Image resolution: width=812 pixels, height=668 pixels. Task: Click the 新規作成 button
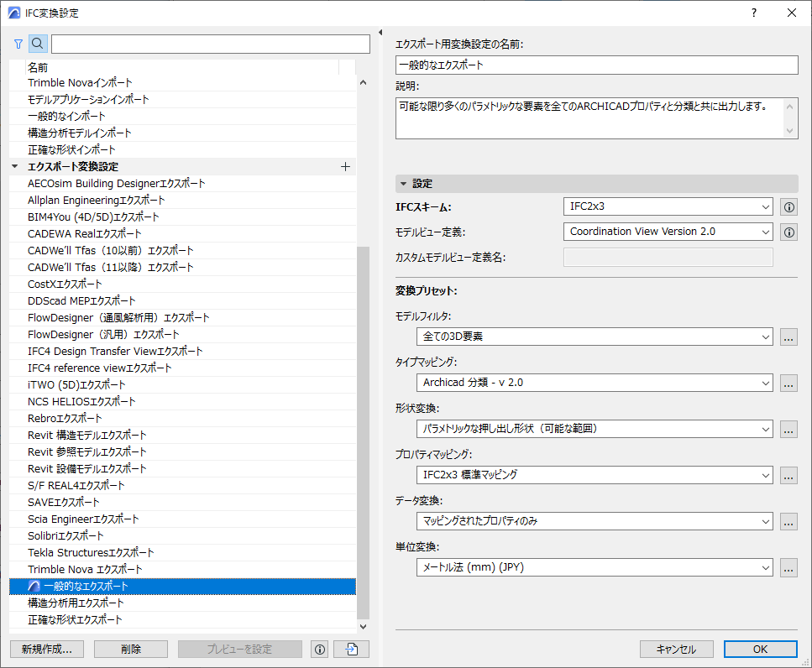coord(46,649)
